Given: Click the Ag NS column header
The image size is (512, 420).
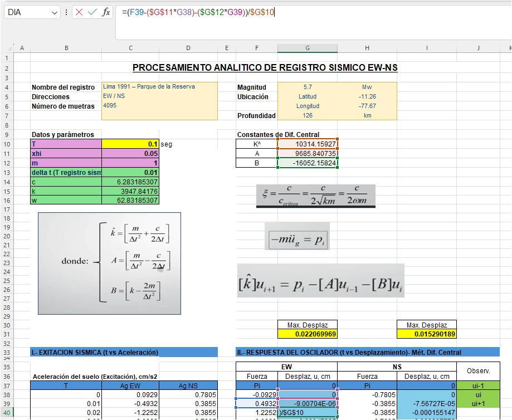Looking at the screenshot, I should pos(188,385).
